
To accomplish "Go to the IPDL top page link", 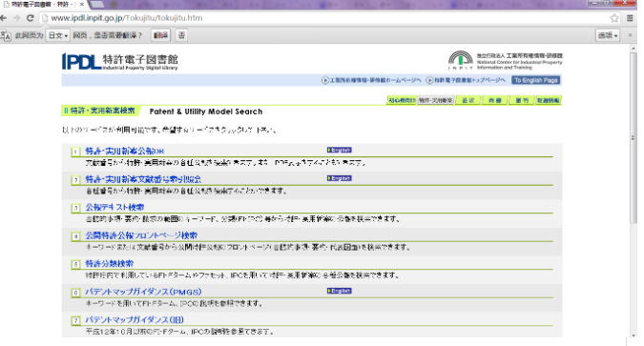I will click(466, 80).
